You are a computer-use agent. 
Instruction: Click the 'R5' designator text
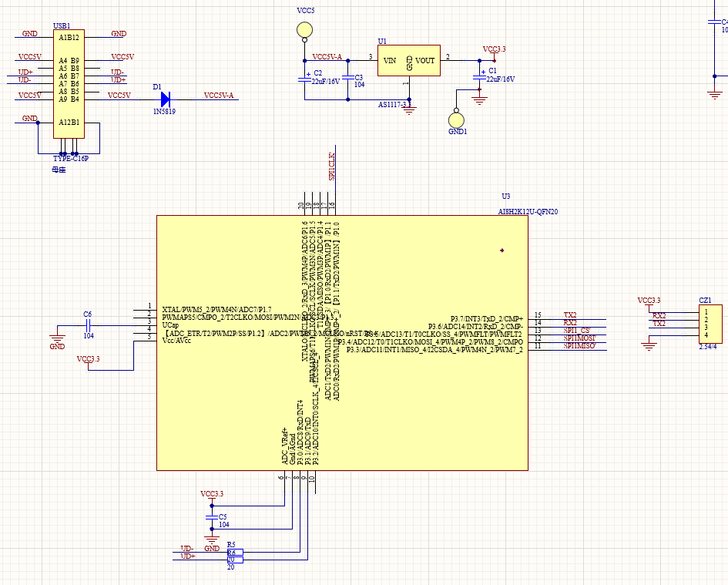click(231, 545)
